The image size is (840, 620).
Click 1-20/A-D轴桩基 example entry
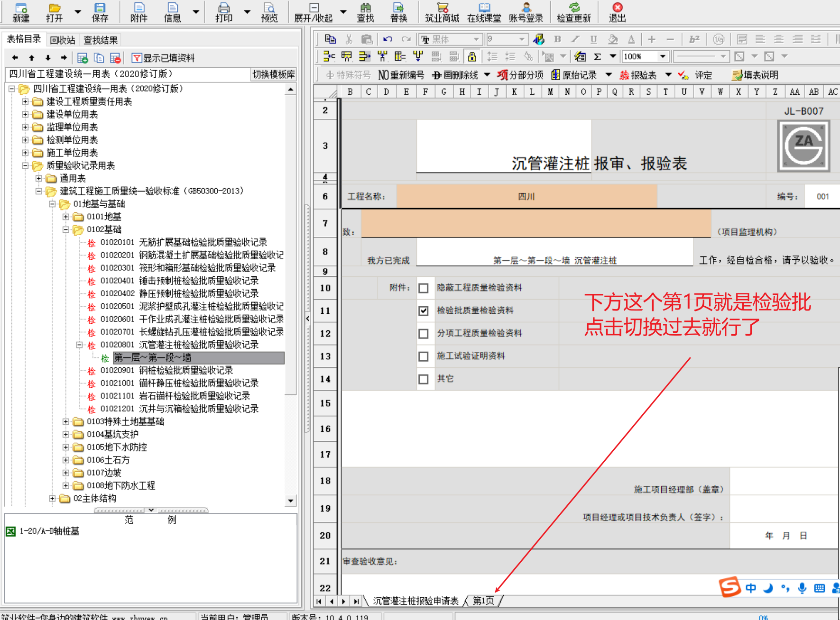tap(49, 531)
